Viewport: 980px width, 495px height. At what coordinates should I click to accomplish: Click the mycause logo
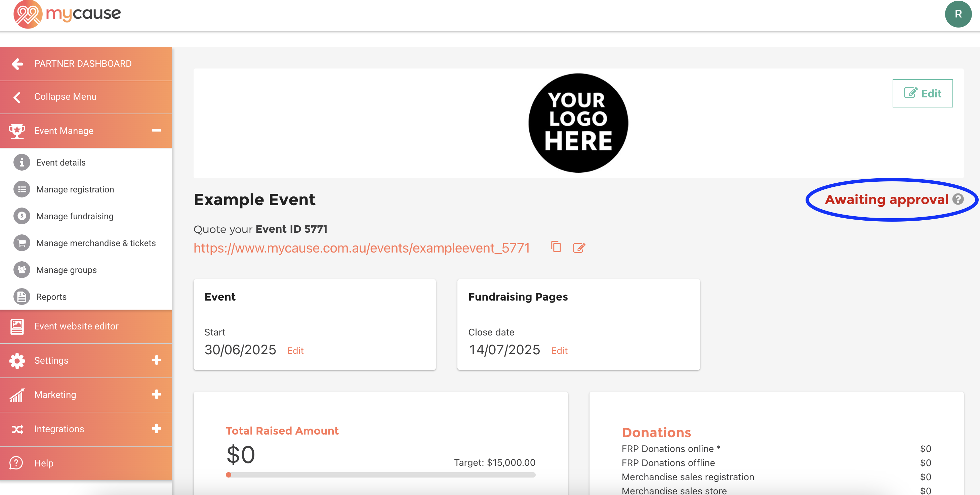(67, 14)
